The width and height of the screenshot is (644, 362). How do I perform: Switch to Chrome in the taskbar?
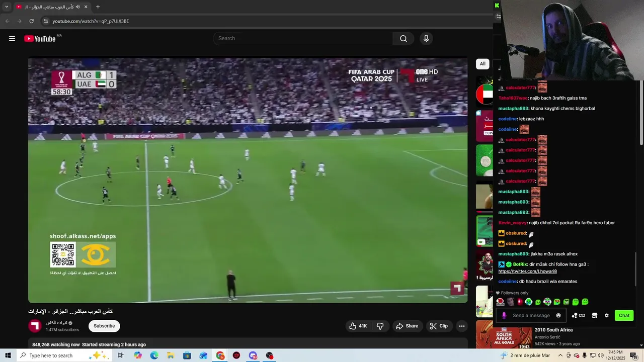click(x=220, y=355)
